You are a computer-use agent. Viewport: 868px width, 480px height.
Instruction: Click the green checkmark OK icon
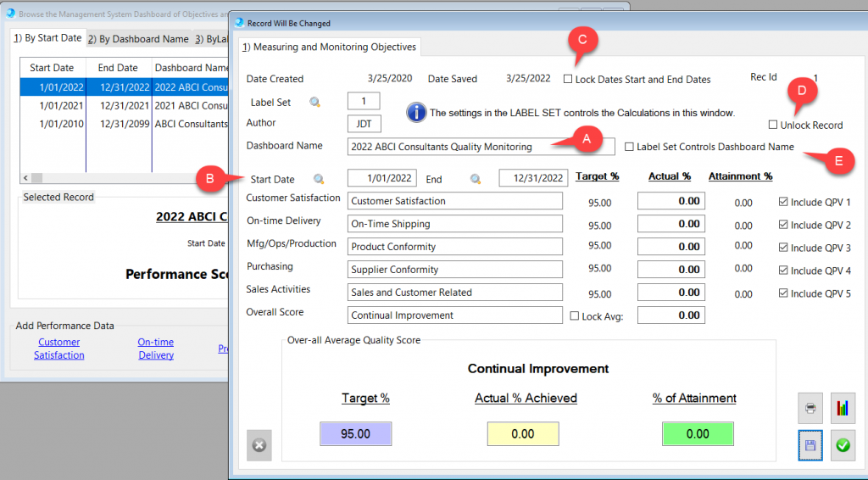click(x=843, y=445)
